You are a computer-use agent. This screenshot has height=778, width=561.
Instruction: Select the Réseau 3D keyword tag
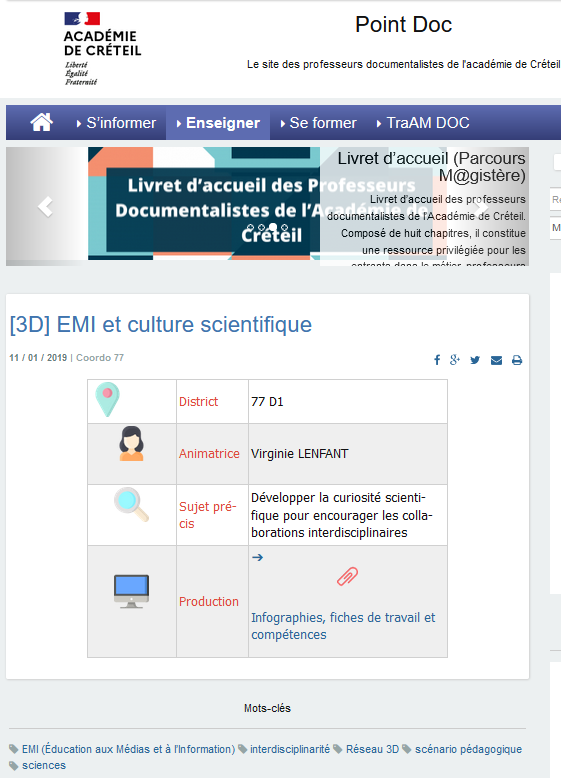click(372, 749)
